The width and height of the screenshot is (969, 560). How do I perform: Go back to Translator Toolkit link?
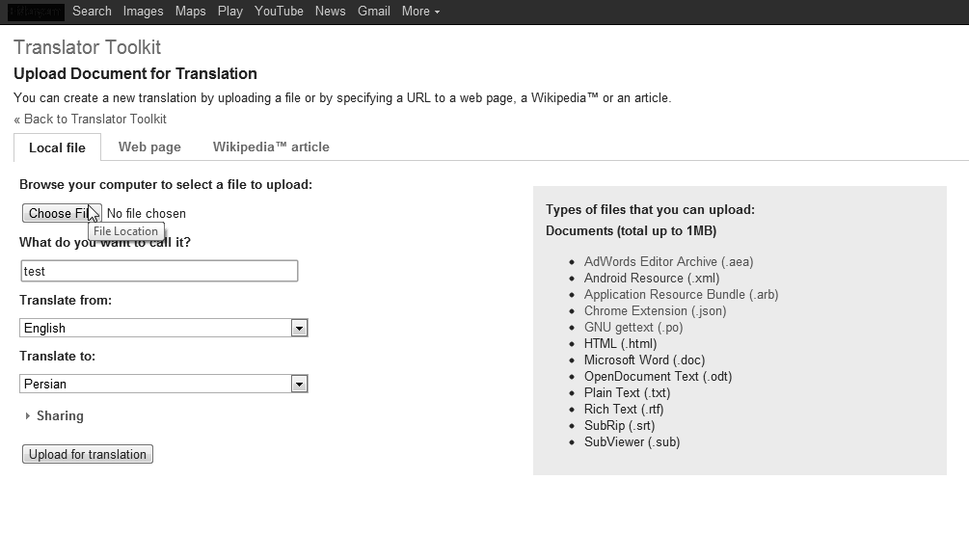91,119
